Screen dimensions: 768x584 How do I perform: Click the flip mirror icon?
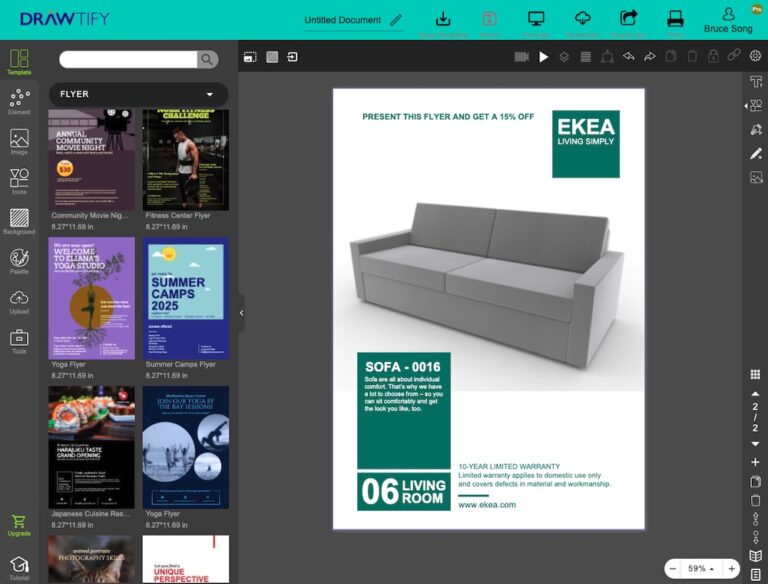point(607,57)
